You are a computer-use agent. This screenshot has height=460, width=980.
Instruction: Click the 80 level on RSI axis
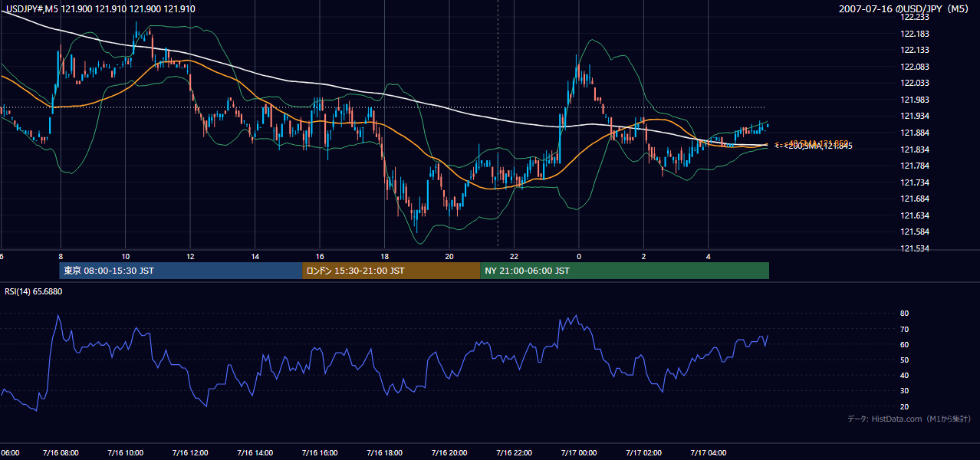(904, 314)
